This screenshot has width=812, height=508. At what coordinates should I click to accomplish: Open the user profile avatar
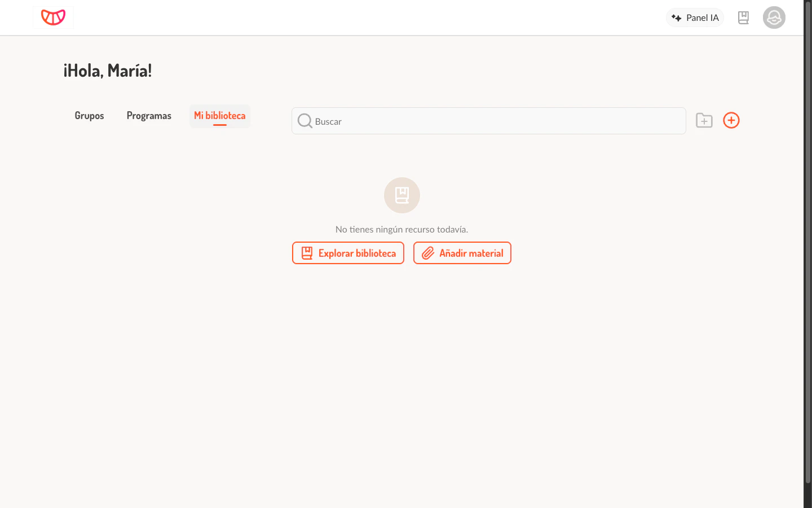click(774, 17)
